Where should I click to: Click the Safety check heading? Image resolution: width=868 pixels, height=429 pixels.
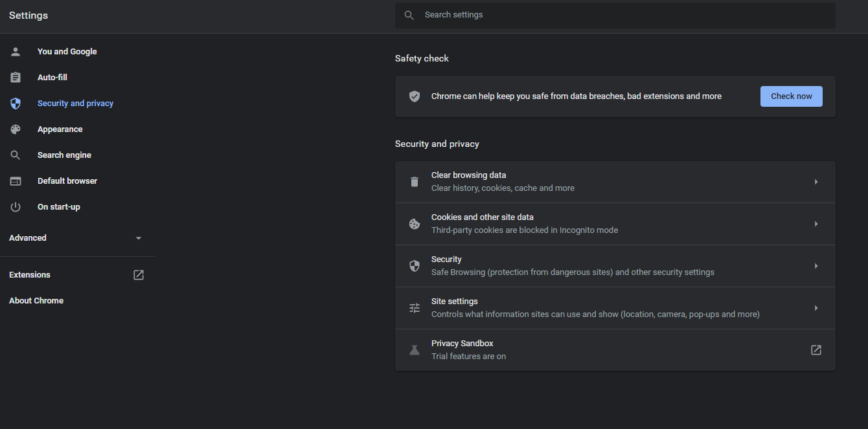422,58
